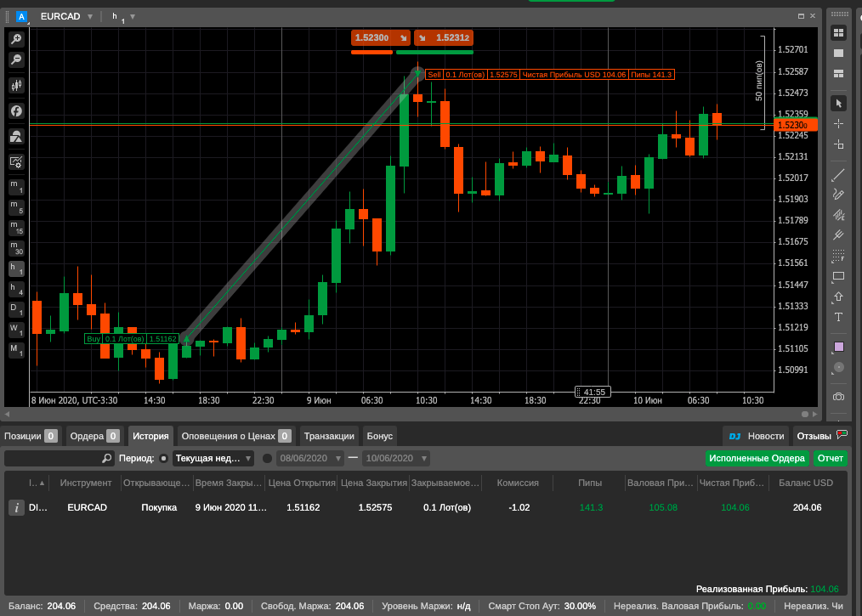Image resolution: width=862 pixels, height=616 pixels.
Task: Select multi-chart grid layout icon
Action: pyautogui.click(x=838, y=33)
